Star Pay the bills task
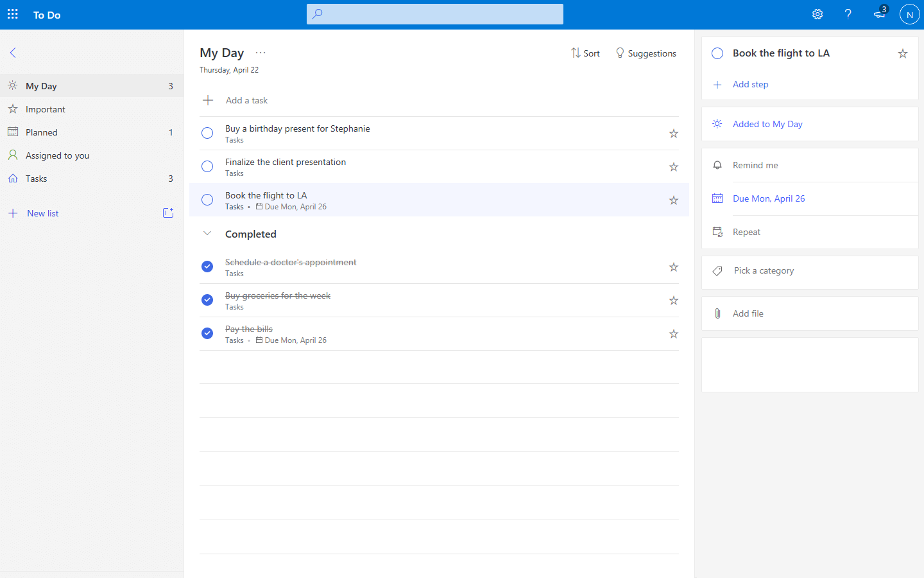 tap(674, 334)
